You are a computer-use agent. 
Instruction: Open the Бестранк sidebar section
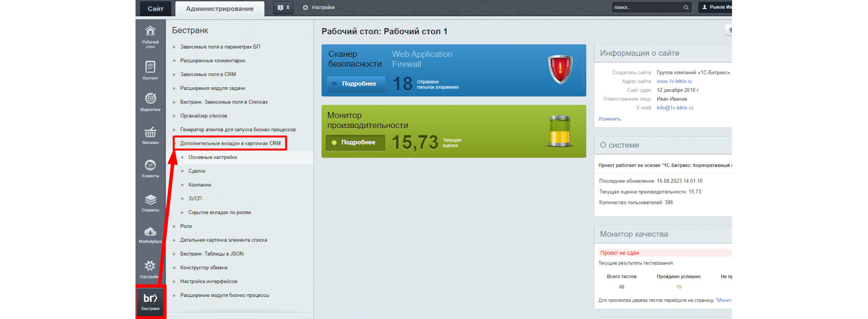[x=150, y=301]
